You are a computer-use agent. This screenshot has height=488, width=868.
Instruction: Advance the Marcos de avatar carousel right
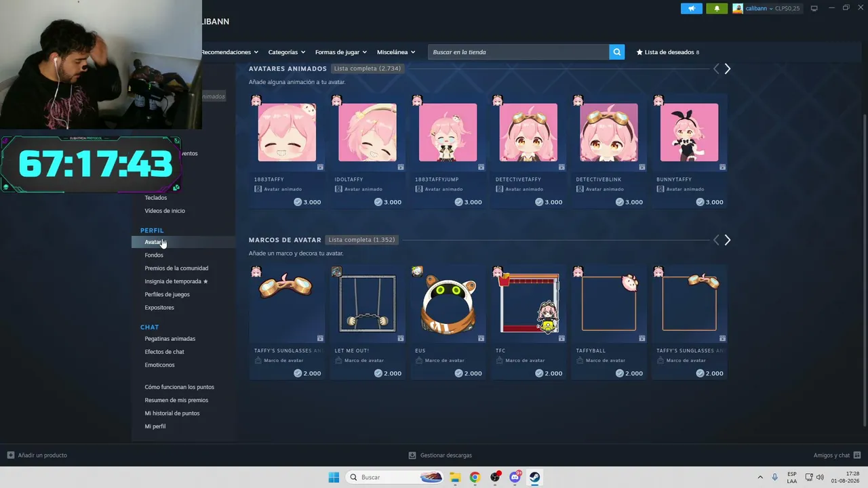pyautogui.click(x=728, y=240)
